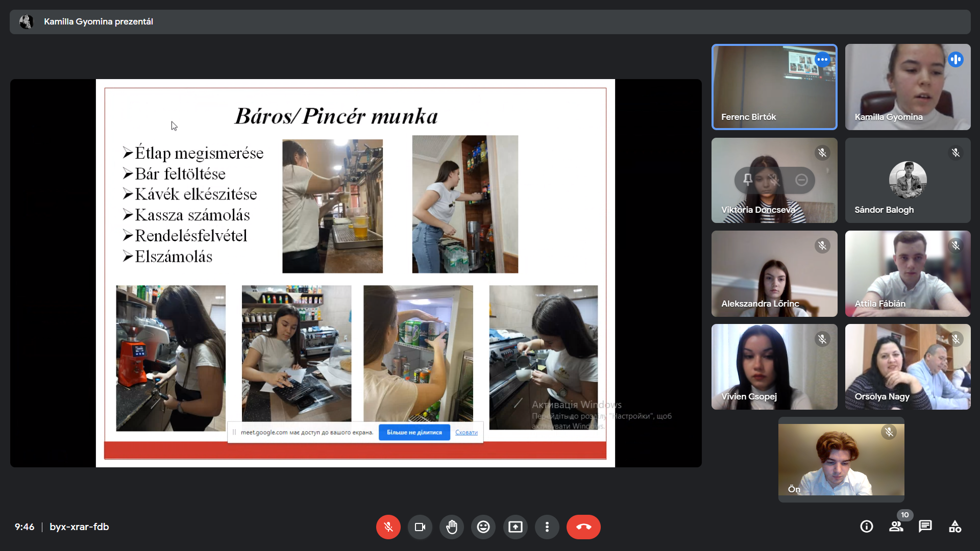Open more options three-dot menu
Screen dimensions: 980x551
click(547, 527)
